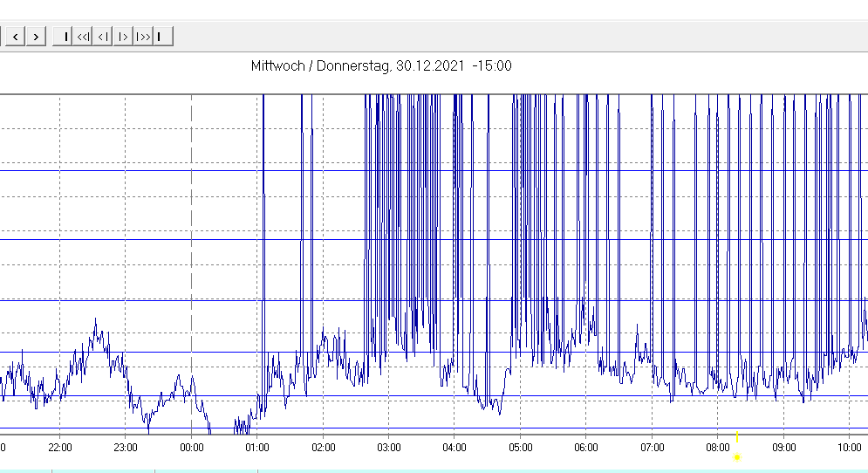
Task: Click the dashed midnight line above 00:00
Action: coord(191,262)
